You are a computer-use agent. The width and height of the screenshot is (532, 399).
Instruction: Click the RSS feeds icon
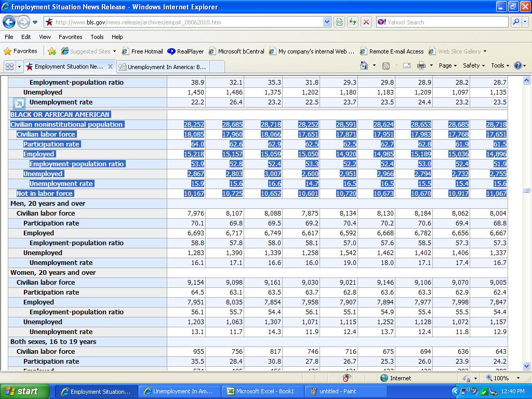click(386, 65)
